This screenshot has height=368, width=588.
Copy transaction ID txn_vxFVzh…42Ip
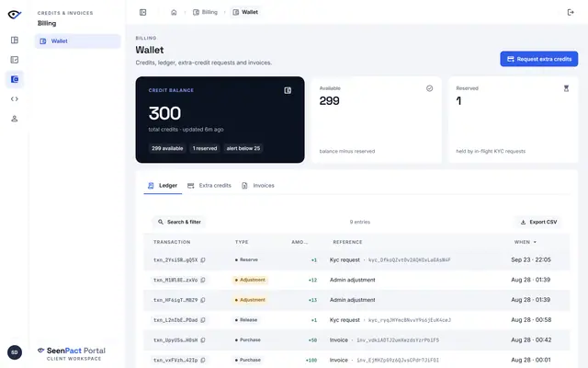[203, 360]
